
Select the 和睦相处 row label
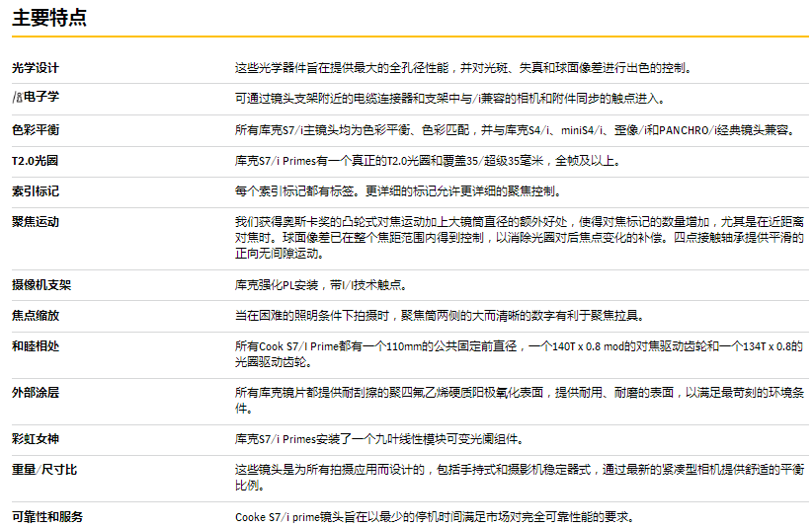[x=36, y=346]
